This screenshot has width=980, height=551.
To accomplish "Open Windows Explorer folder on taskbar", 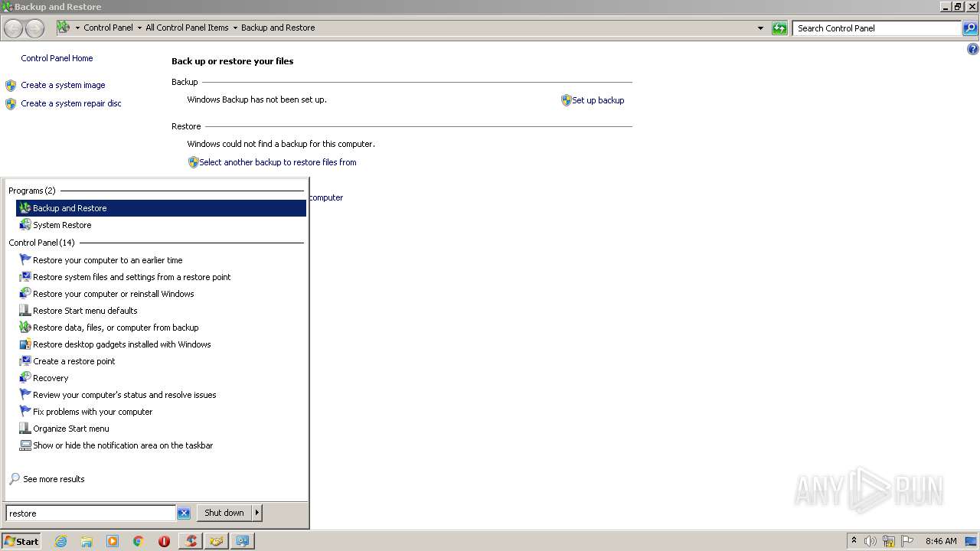I will pos(87,541).
